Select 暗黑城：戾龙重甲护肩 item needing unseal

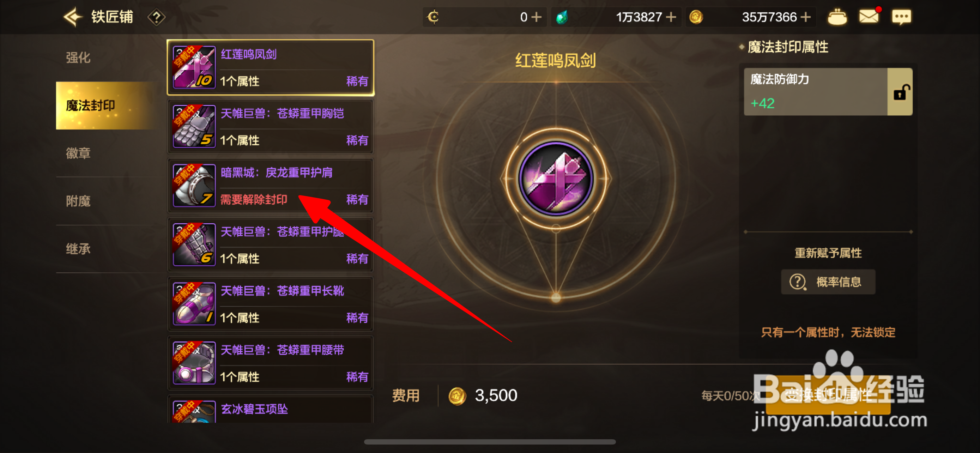[271, 186]
